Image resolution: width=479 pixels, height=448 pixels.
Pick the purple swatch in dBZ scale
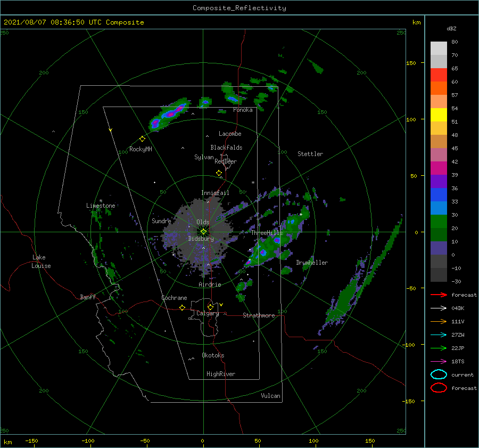pyautogui.click(x=439, y=181)
